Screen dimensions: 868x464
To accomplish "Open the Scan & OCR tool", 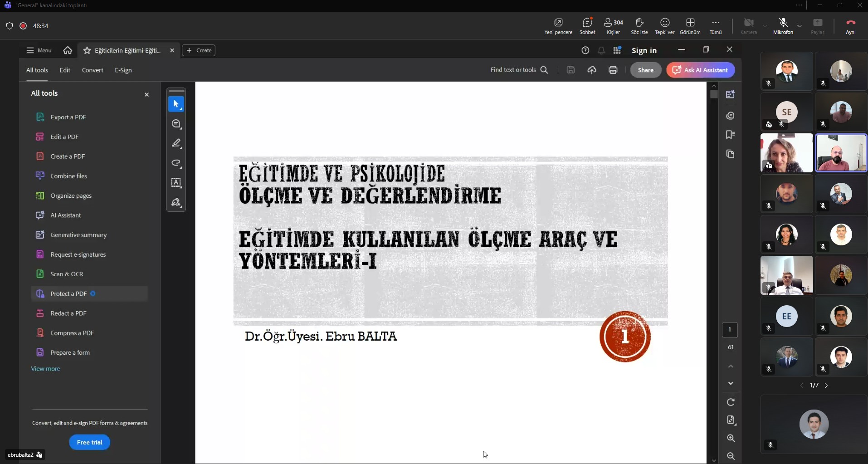I will (67, 274).
